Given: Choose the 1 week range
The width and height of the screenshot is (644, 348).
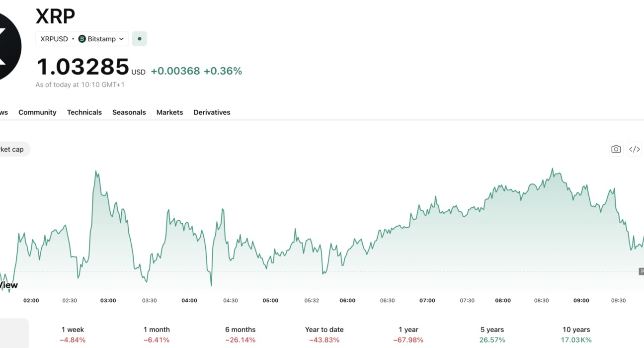Looking at the screenshot, I should tap(73, 335).
